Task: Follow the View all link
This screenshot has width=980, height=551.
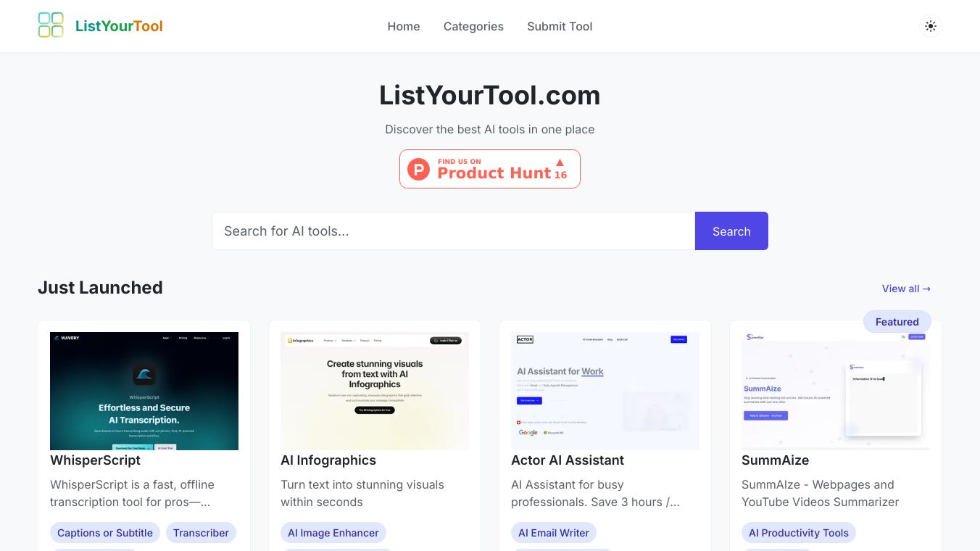Action: (906, 289)
